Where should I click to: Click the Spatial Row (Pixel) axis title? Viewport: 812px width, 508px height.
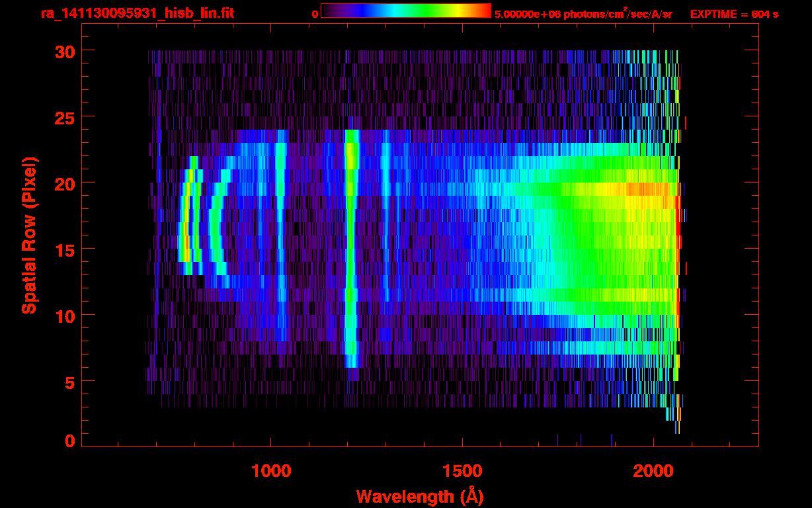click(x=29, y=235)
